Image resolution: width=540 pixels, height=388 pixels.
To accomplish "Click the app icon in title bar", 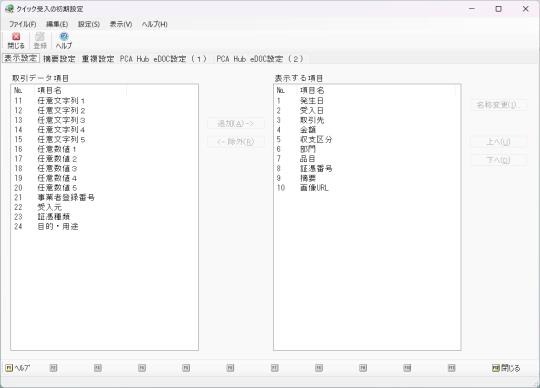I will coord(9,9).
